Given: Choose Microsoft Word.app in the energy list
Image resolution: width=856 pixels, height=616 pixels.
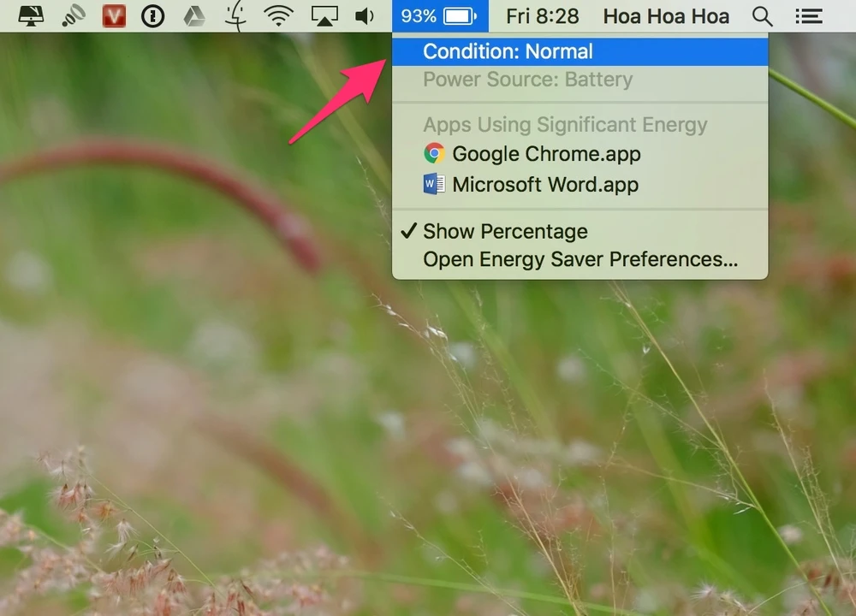Looking at the screenshot, I should coord(580,185).
